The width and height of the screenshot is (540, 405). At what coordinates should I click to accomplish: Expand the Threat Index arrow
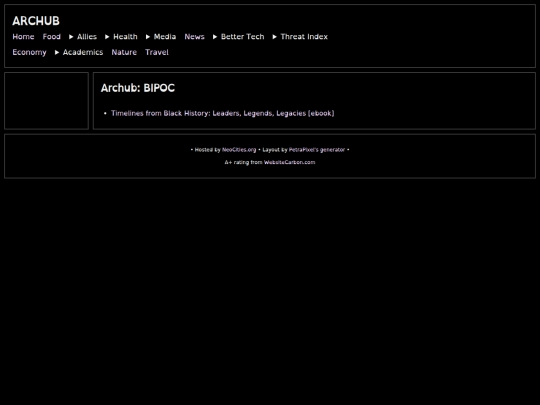pos(274,37)
